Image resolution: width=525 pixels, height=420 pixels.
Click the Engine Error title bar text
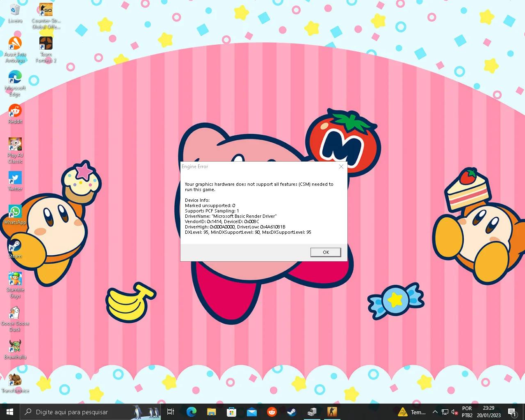click(195, 167)
